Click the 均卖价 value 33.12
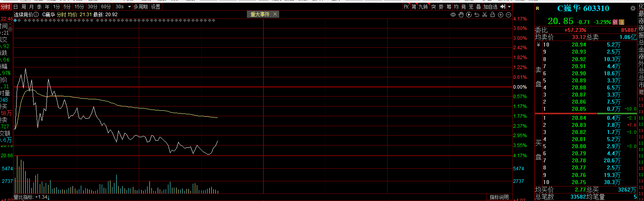This screenshot has width=644, height=201. tap(579, 37)
